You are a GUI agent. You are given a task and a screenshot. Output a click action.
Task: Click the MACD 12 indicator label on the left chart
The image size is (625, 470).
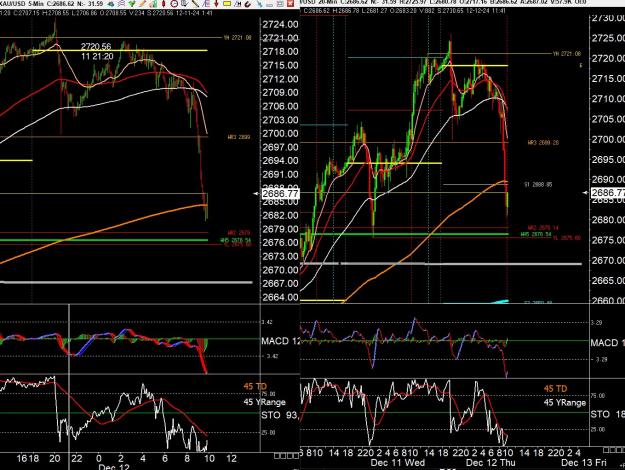(x=281, y=341)
